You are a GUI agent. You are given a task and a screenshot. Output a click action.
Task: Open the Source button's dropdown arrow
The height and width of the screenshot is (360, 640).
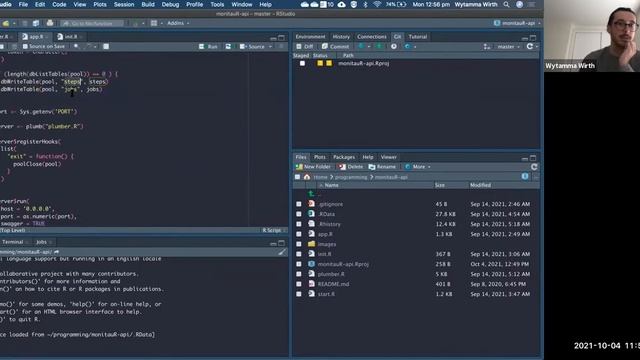click(270, 47)
